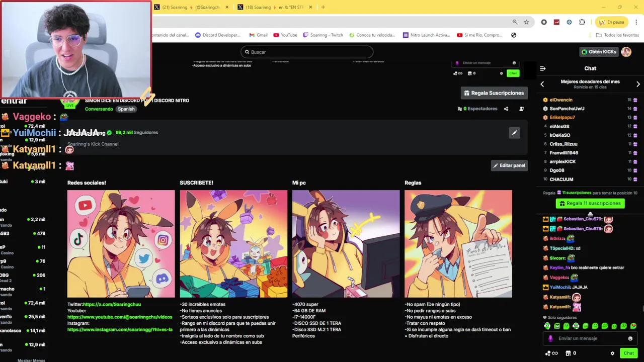This screenshot has height=362, width=644.
Task: Click chat username 'YuiMochii' in chat panel
Action: (x=560, y=288)
